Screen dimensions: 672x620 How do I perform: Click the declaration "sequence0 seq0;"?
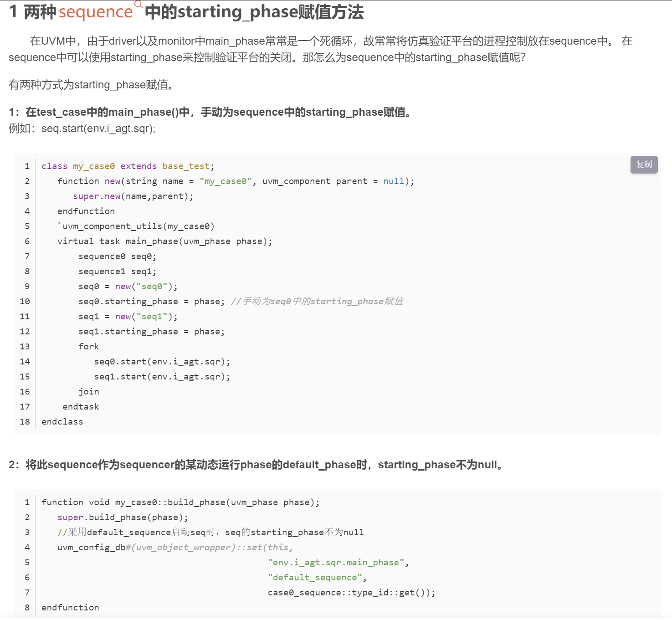[117, 256]
